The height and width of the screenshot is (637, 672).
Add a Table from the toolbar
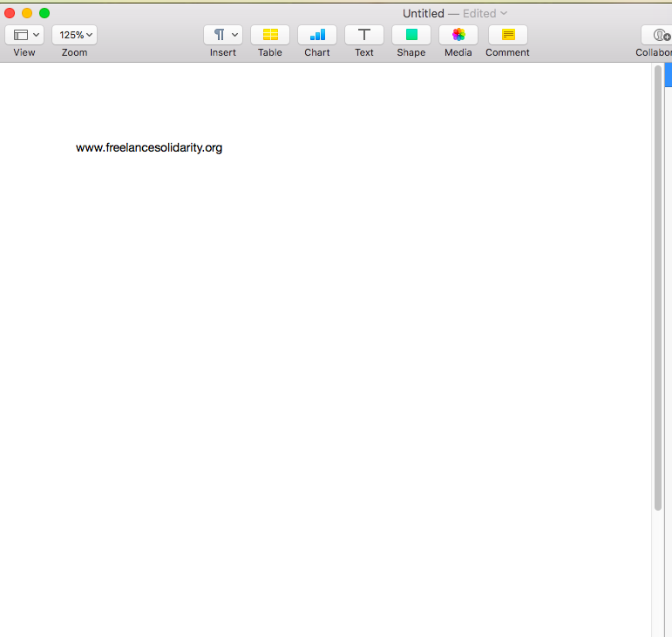pyautogui.click(x=270, y=35)
